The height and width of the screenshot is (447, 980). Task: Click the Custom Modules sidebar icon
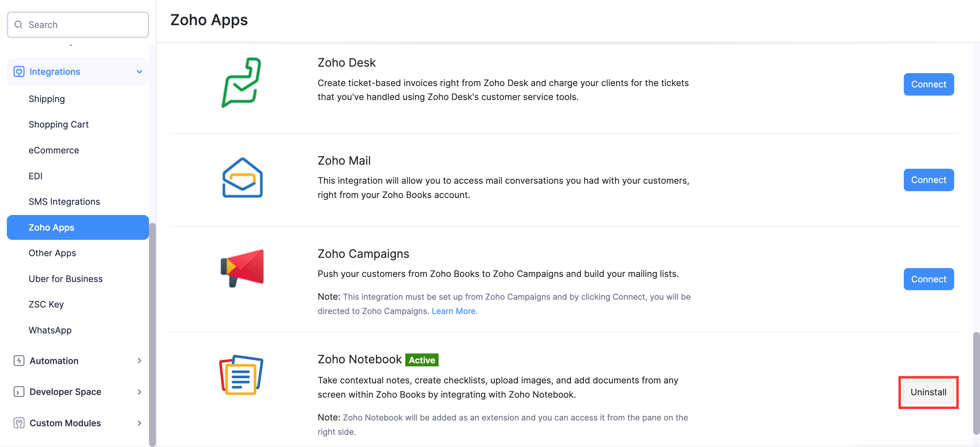point(19,423)
